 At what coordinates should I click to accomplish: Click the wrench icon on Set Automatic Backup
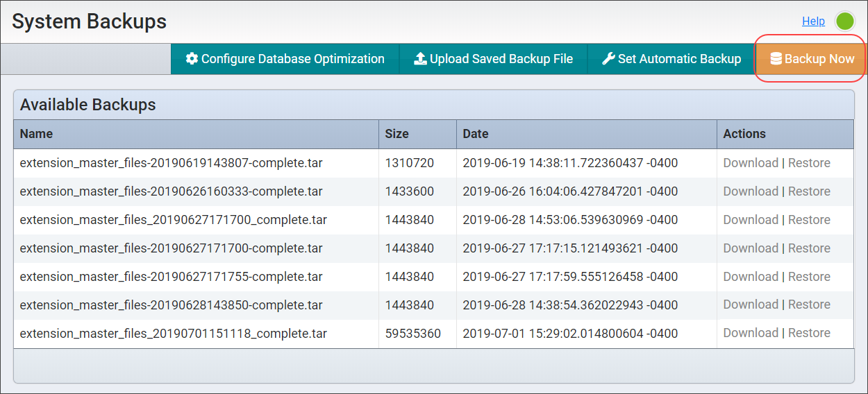tap(608, 59)
